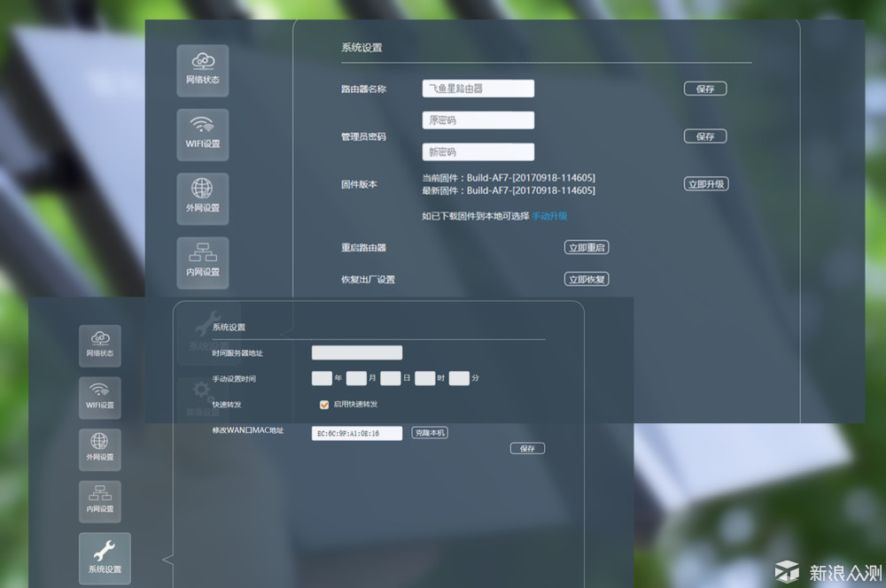The image size is (886, 588).
Task: Click 立即升级 to upgrade firmware
Action: coord(706,184)
